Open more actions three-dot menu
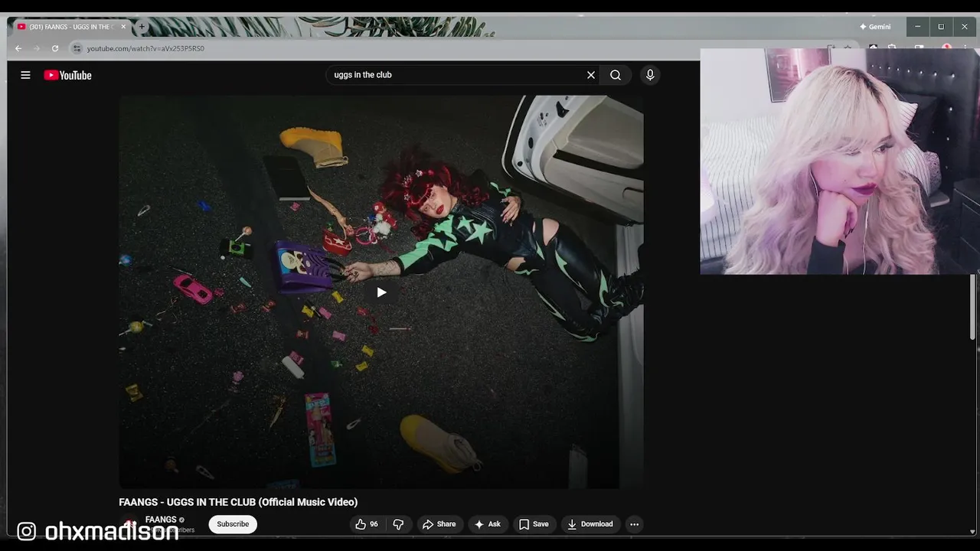980x551 pixels. (634, 524)
